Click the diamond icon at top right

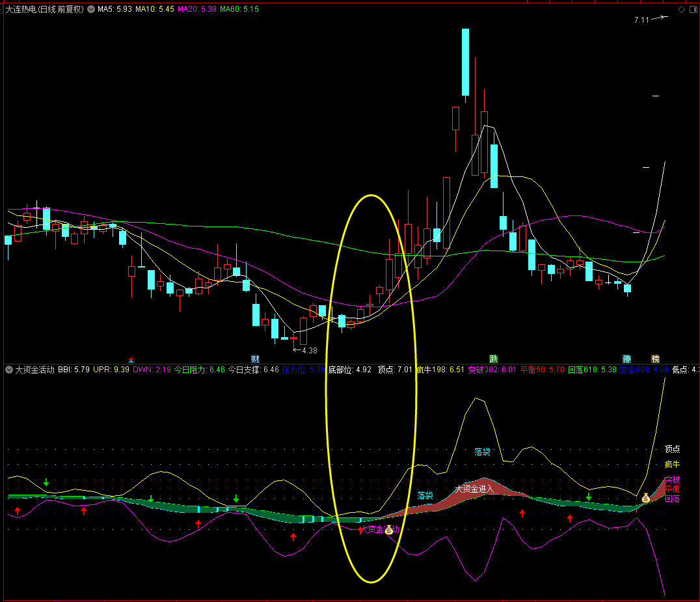[x=681, y=9]
